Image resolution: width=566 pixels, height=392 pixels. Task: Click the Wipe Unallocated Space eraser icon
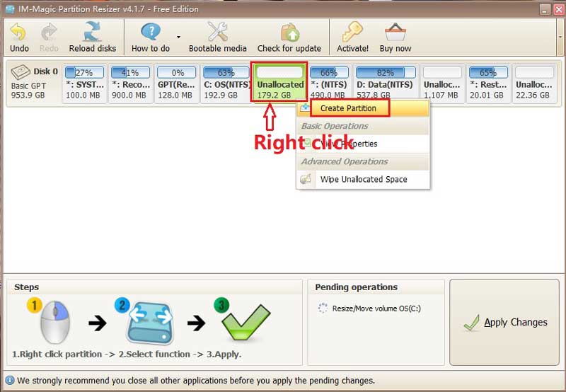pyautogui.click(x=306, y=179)
